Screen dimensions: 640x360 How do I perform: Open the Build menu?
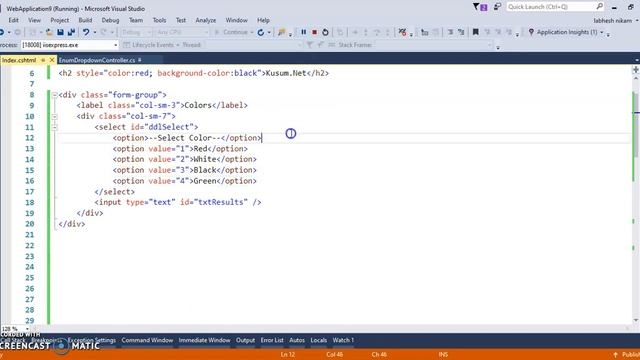coord(85,20)
